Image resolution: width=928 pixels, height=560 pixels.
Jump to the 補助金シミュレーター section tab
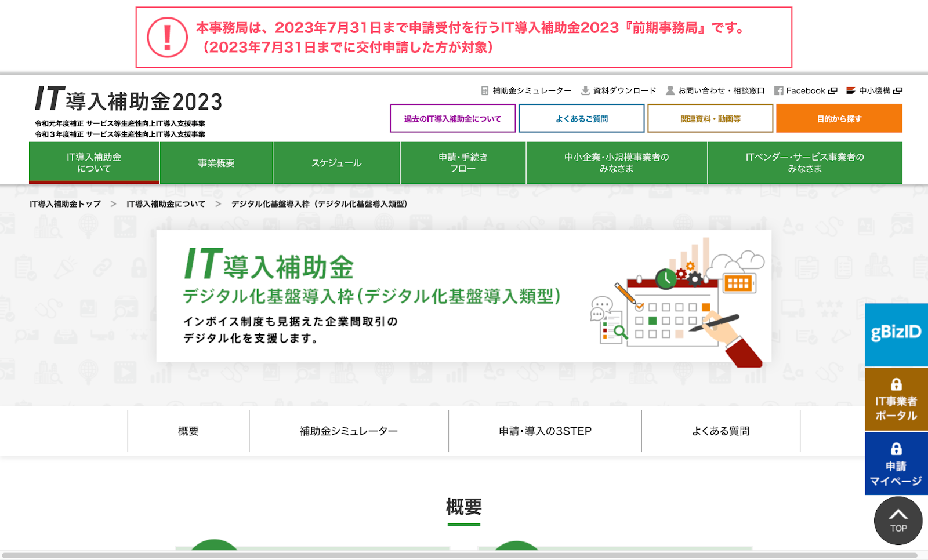point(349,431)
